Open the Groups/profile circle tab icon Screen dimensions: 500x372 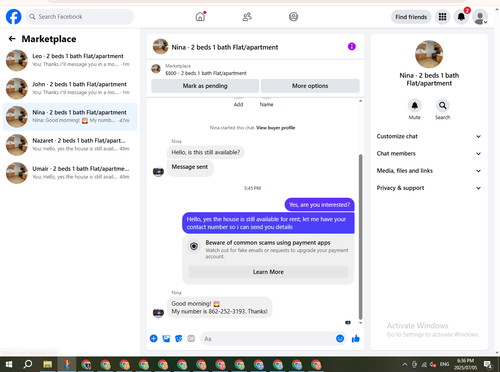pyautogui.click(x=293, y=17)
